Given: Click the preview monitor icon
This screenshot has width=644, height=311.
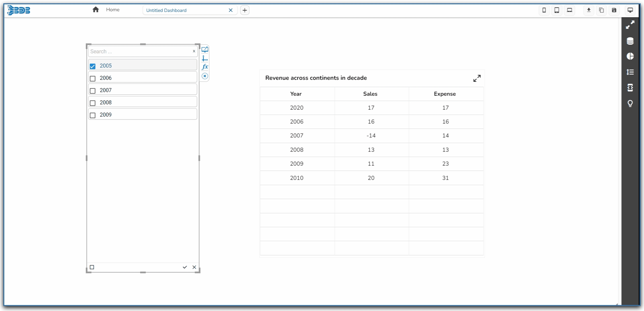Looking at the screenshot, I should (x=630, y=10).
